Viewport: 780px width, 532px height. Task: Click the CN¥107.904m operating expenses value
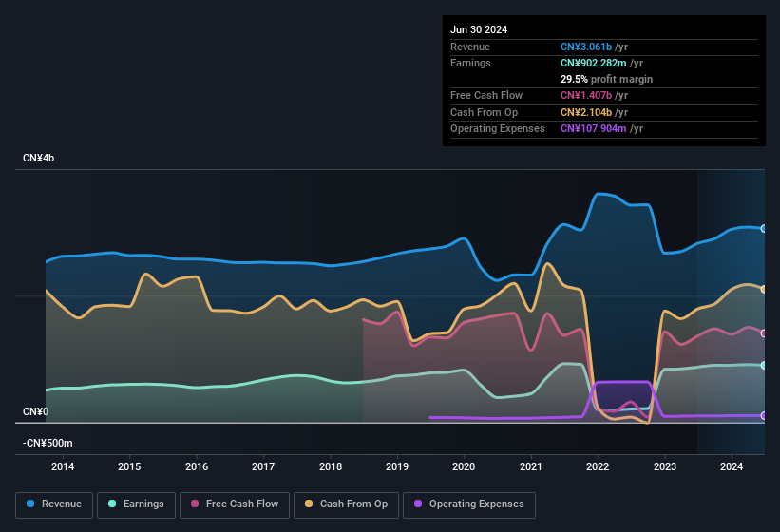pyautogui.click(x=594, y=129)
